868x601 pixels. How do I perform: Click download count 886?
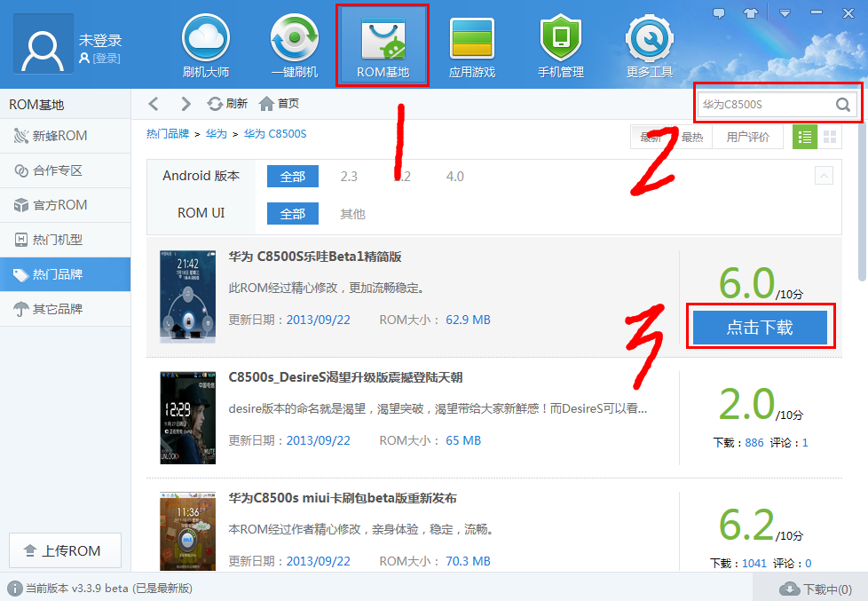tap(754, 443)
